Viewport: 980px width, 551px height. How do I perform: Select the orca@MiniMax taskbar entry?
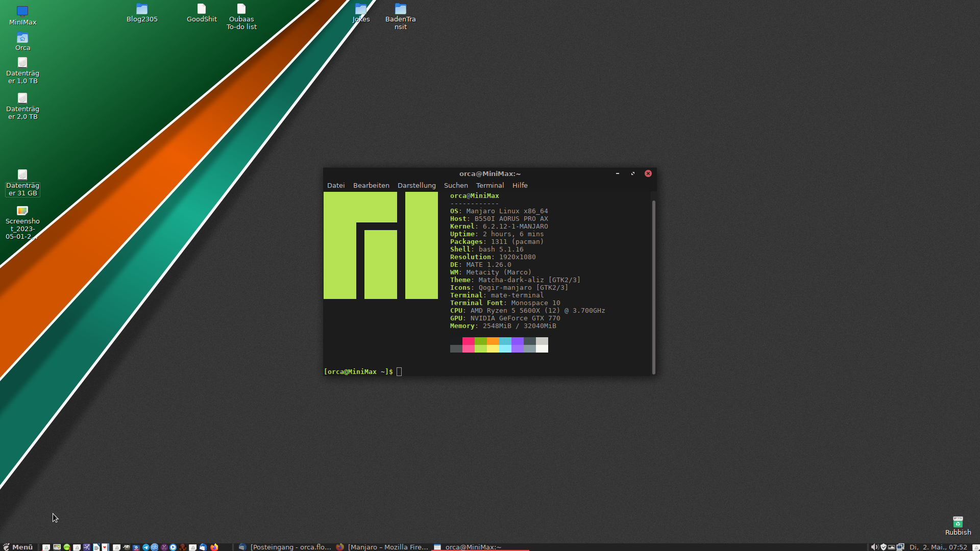[480, 547]
